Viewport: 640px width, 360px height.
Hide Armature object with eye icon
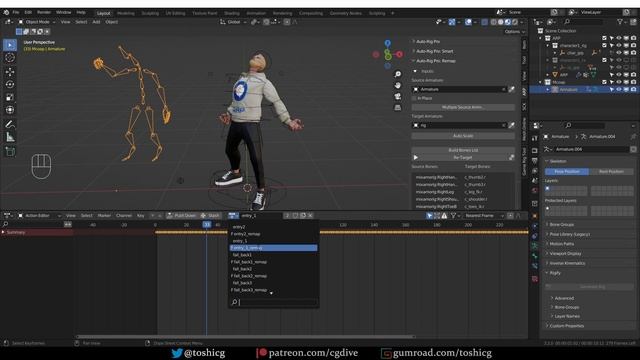point(619,89)
